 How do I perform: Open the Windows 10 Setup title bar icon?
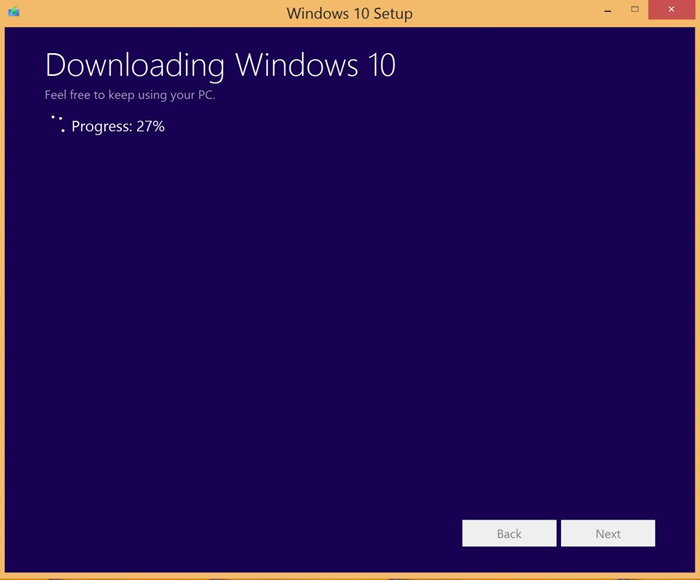(14, 11)
